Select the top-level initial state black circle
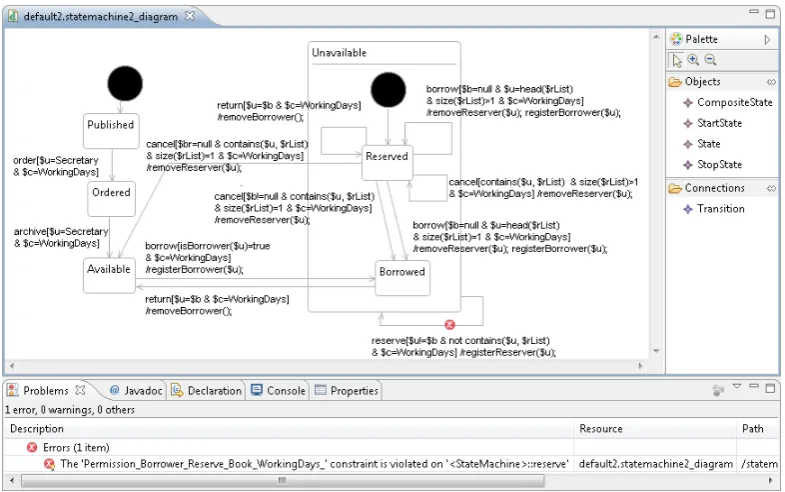This screenshot has width=785, height=492. (x=125, y=83)
